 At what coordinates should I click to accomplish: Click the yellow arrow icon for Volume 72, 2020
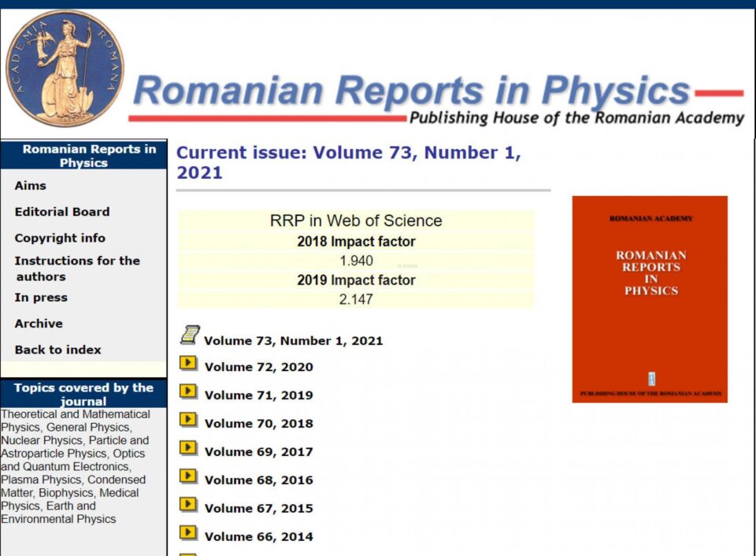pyautogui.click(x=188, y=363)
